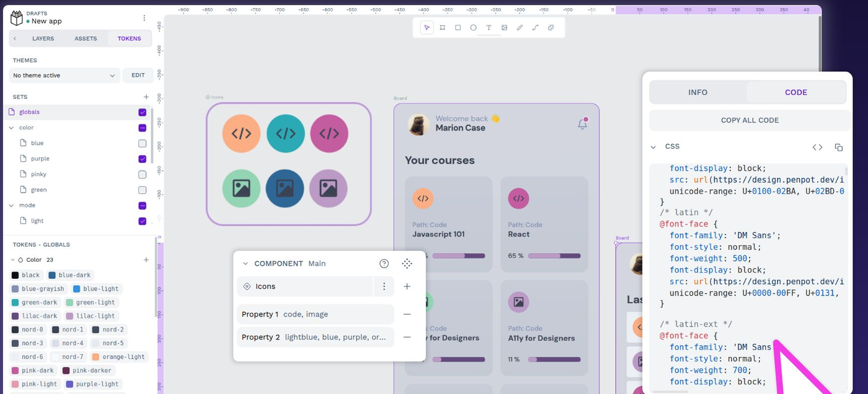Screen dimensions: 868x394
Task: Collapse the color set group
Action: (11, 128)
